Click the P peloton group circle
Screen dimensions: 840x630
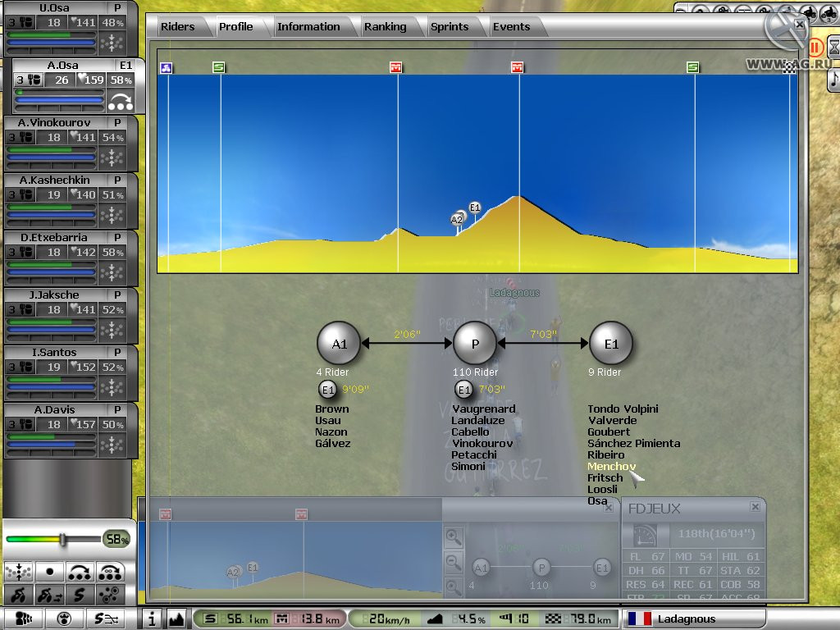point(475,344)
